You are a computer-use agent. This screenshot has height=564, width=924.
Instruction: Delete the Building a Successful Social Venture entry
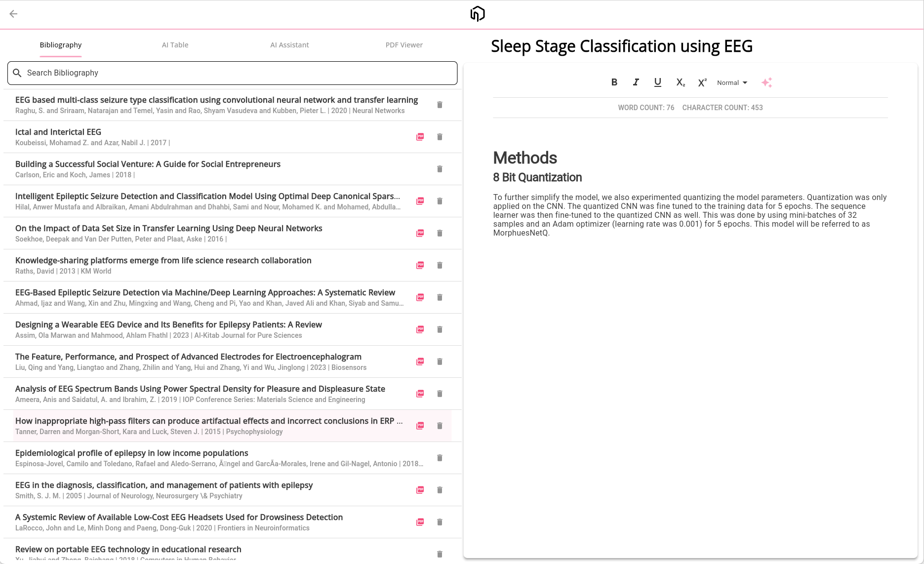pos(440,169)
